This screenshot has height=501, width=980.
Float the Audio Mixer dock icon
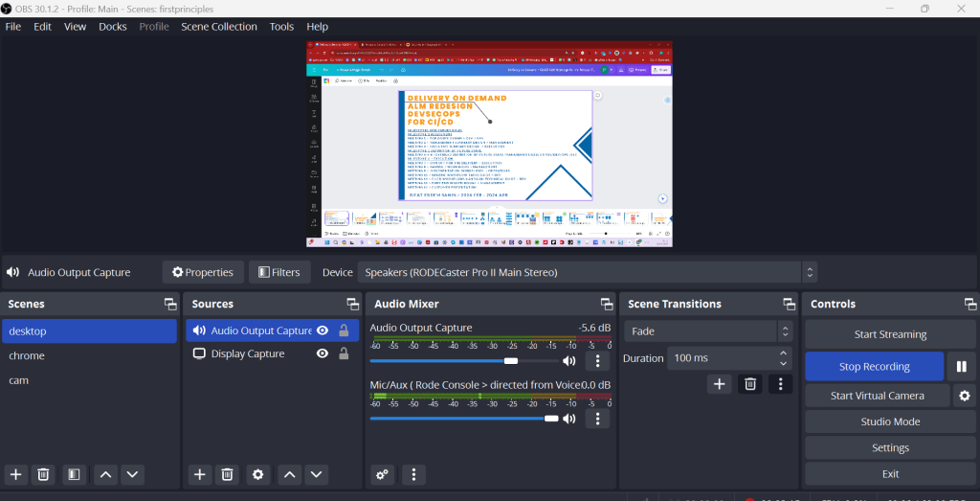tap(606, 304)
